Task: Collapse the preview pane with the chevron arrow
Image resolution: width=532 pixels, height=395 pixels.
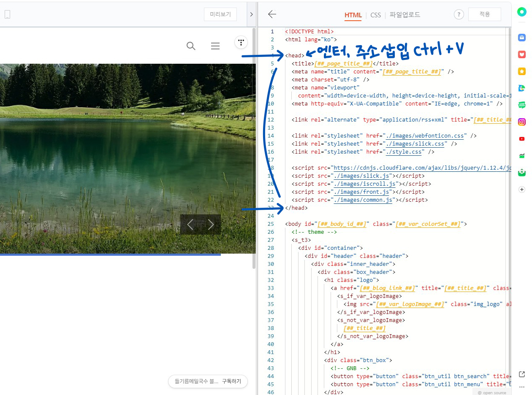Action: click(x=251, y=14)
